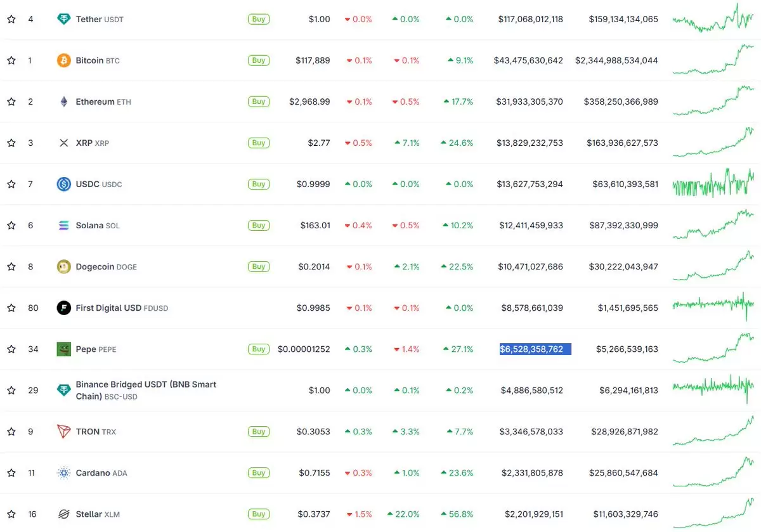Click Ethereum's price $2,968.99

pyautogui.click(x=309, y=101)
